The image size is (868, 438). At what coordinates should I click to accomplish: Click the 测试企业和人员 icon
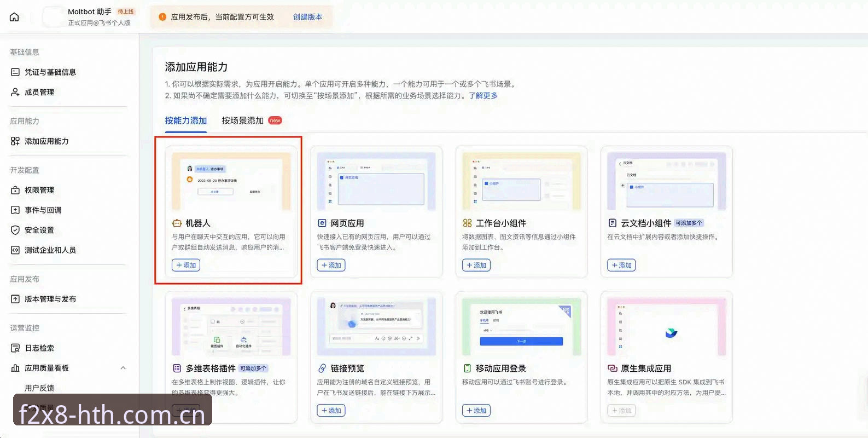(15, 250)
